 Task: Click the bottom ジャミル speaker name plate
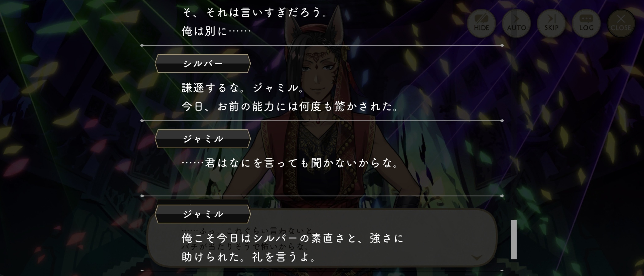coord(203,214)
